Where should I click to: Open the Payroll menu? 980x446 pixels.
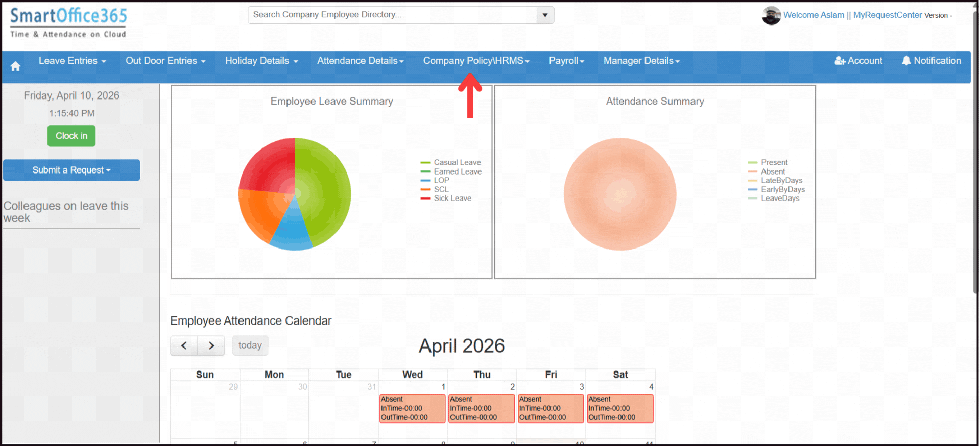(x=566, y=61)
